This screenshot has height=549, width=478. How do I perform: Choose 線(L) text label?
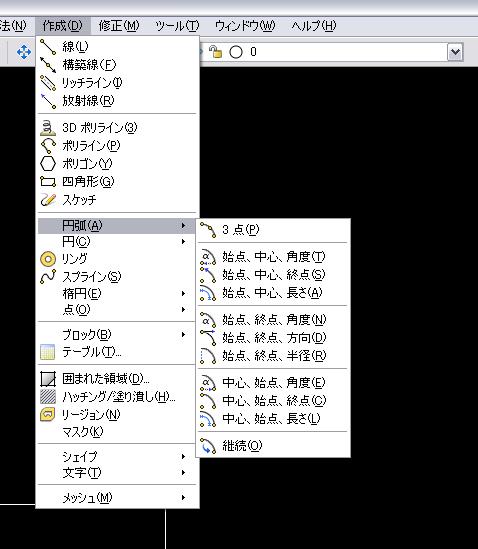point(75,47)
